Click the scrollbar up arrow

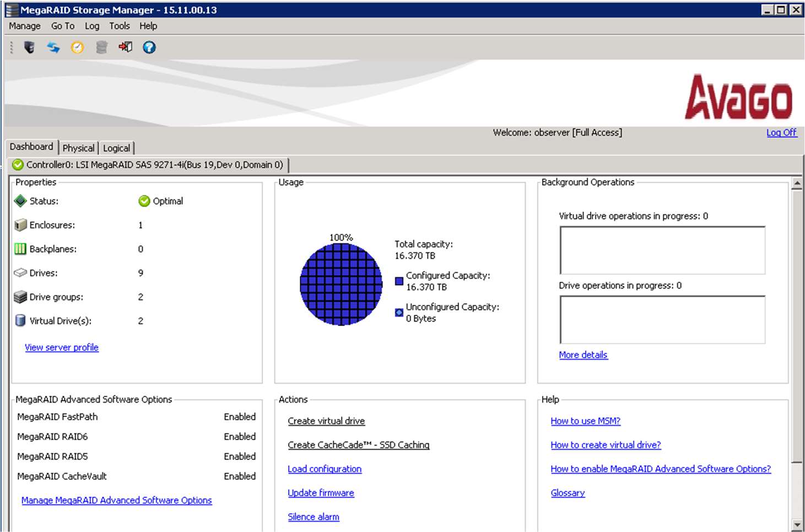[x=797, y=183]
